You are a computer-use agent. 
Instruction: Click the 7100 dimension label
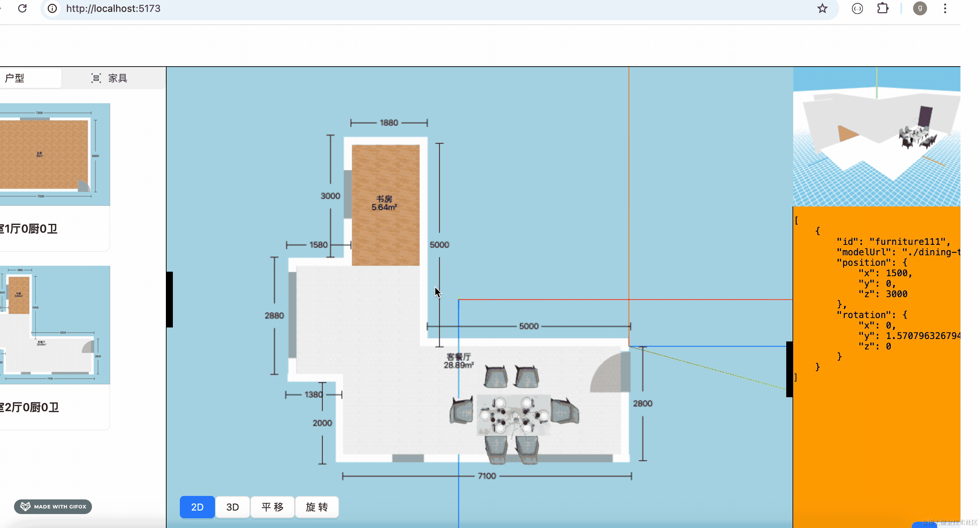coord(487,476)
